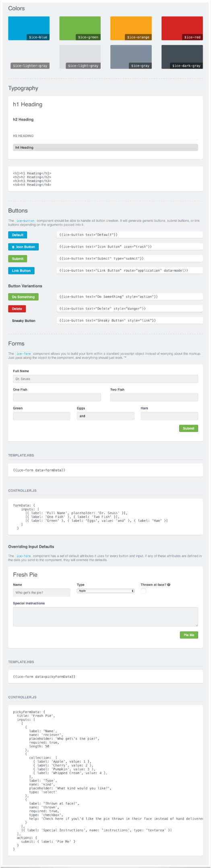Click the h1 Heading sample text
The height and width of the screenshot is (868, 211).
27,104
